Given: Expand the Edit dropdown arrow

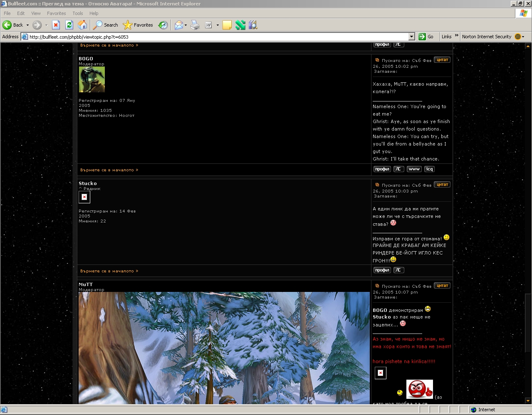Looking at the screenshot, I should pos(218,25).
